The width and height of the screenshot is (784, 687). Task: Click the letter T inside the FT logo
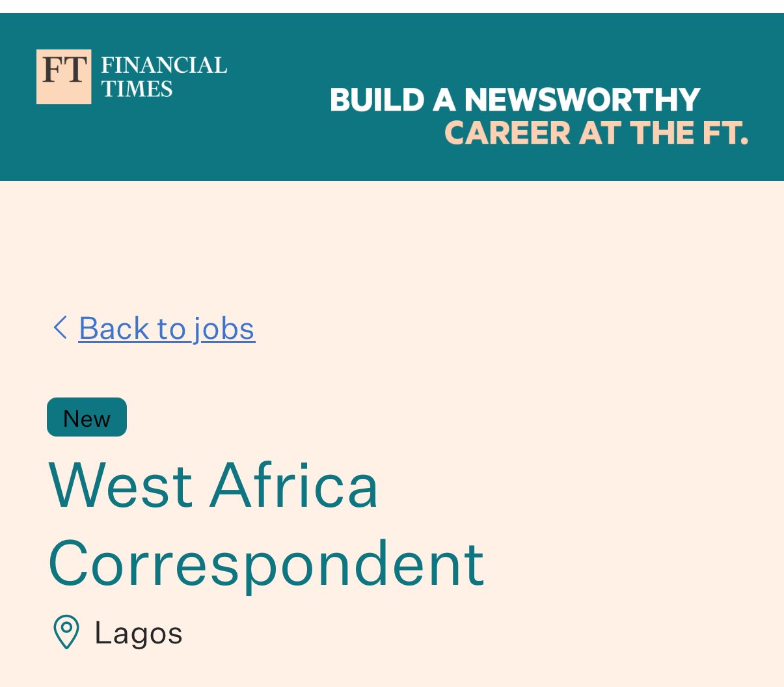[75, 70]
